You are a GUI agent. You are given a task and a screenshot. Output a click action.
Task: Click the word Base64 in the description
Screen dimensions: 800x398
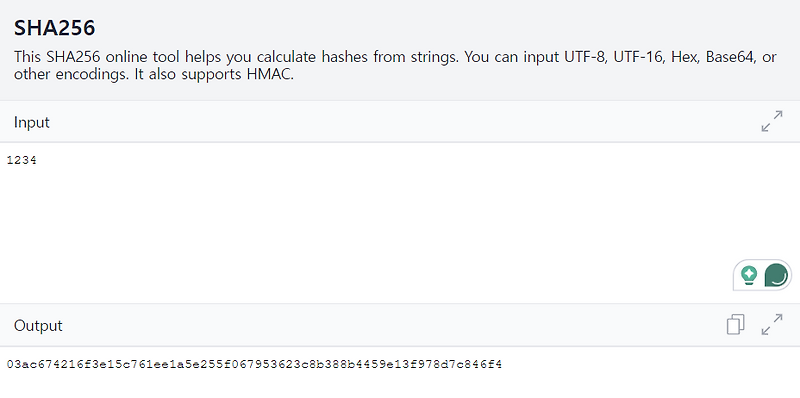pyautogui.click(x=730, y=57)
